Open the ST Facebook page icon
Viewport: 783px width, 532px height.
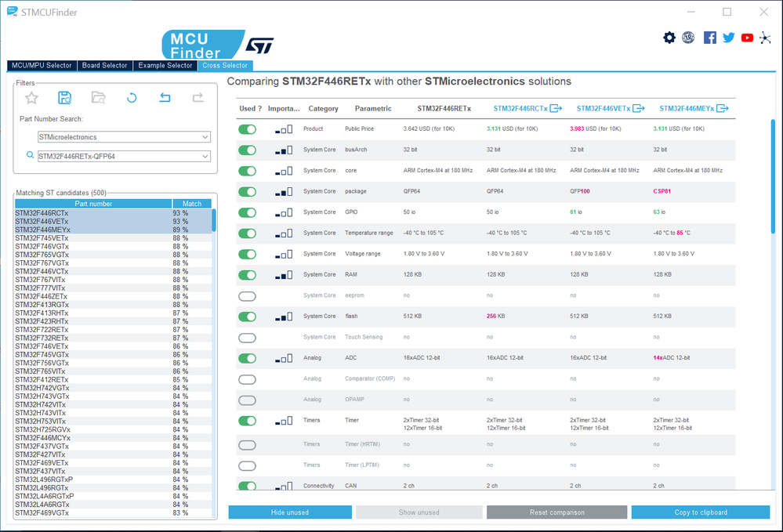point(709,38)
